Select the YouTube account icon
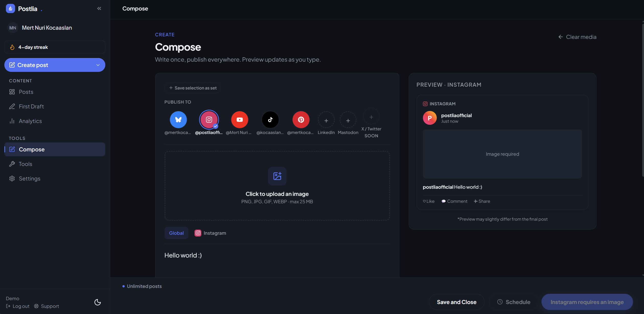 click(x=239, y=120)
